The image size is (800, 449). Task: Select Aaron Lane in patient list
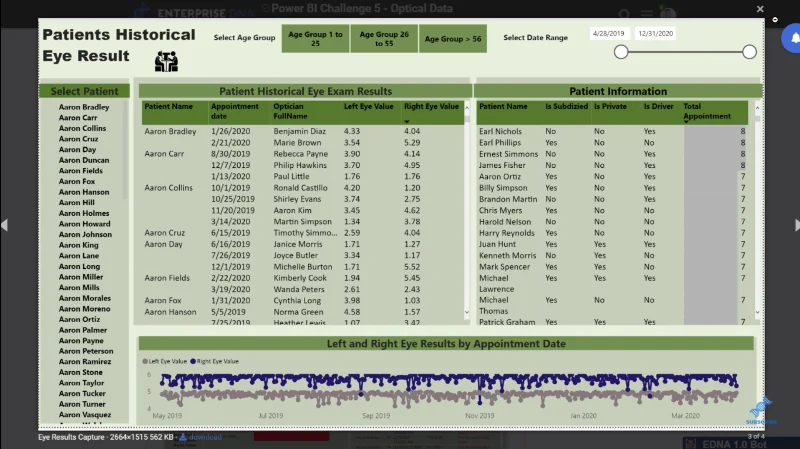click(79, 256)
